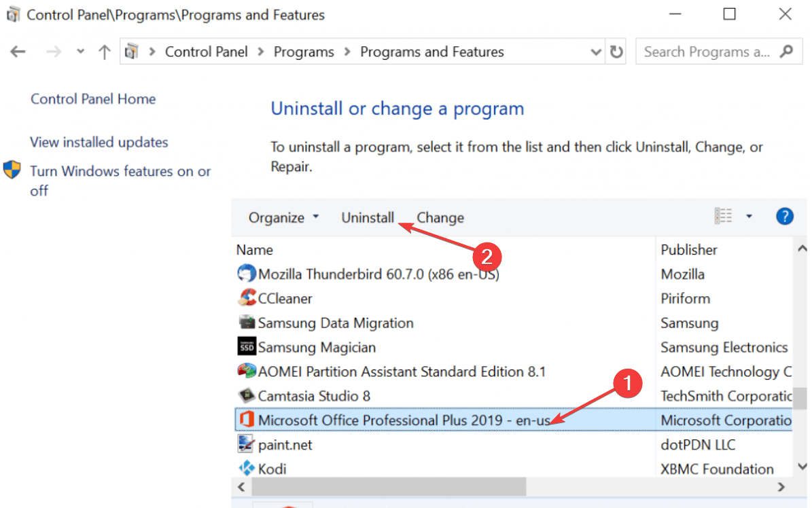Select paint.net program entry
Screen dimensions: 812x508
coord(285,445)
